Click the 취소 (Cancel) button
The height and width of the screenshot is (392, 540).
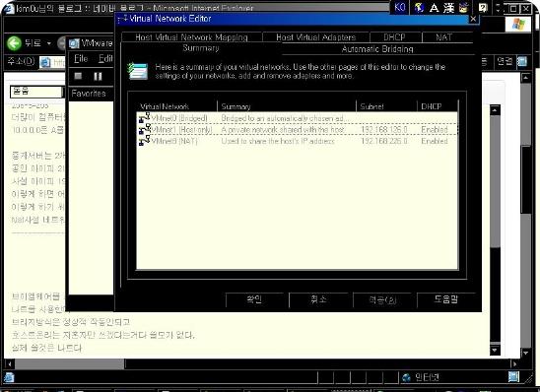point(318,299)
